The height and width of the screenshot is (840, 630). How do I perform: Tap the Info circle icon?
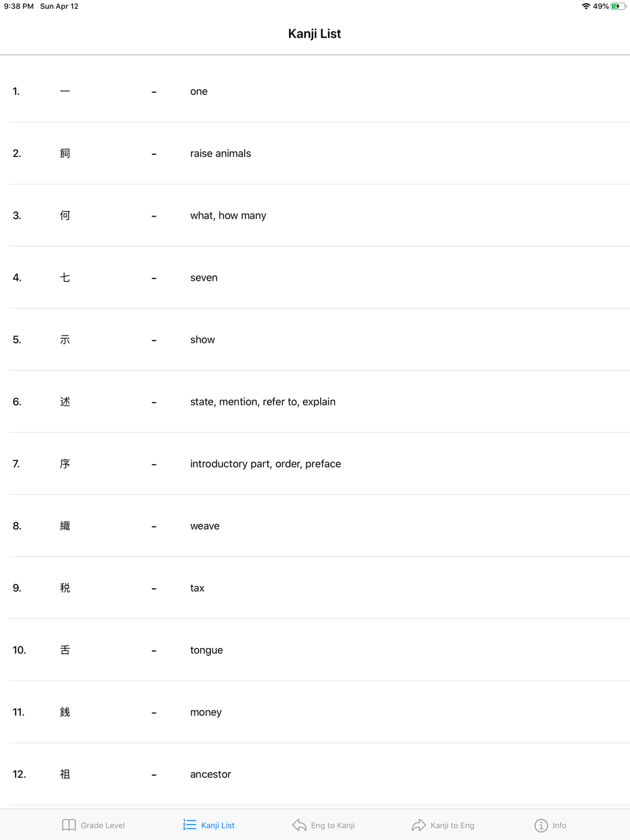coord(541,825)
